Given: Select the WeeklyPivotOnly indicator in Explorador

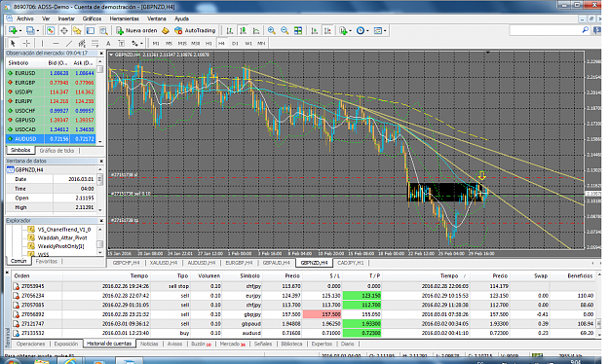Looking at the screenshot, I should (60, 246).
